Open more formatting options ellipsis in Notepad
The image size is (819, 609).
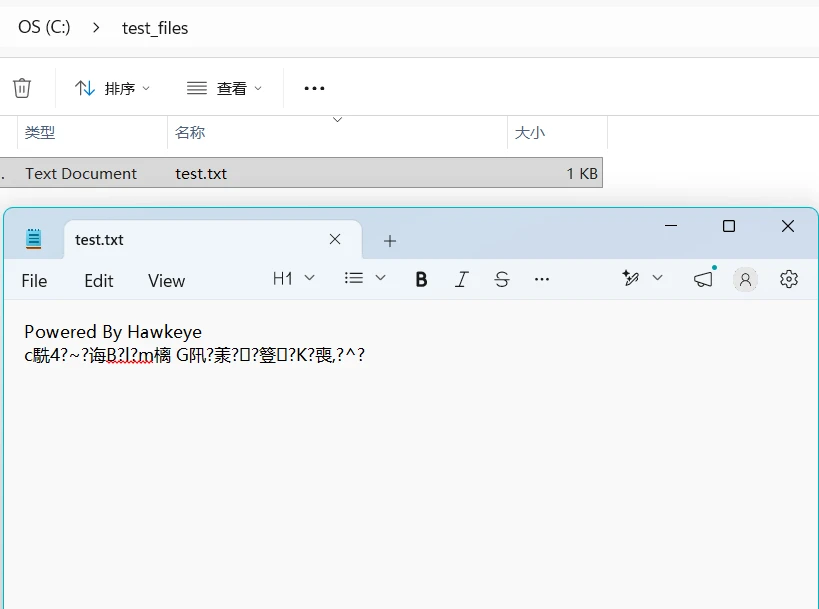(542, 279)
